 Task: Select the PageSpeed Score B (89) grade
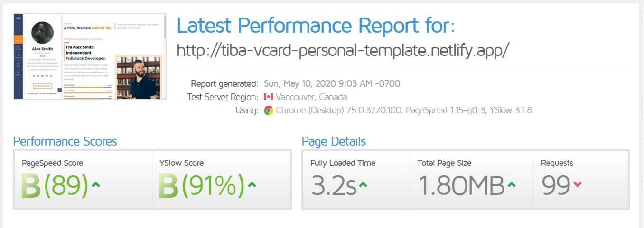[x=56, y=186]
